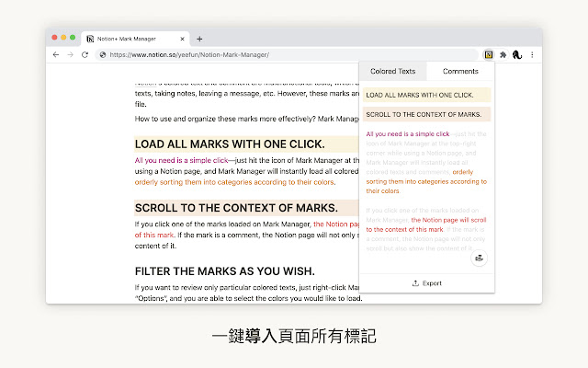The image size is (588, 368).
Task: Open the Extensions puzzle-piece menu
Action: [x=503, y=55]
